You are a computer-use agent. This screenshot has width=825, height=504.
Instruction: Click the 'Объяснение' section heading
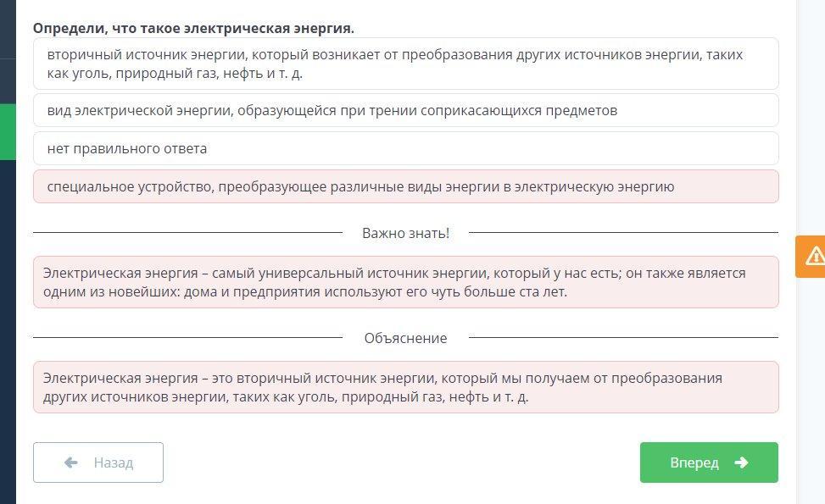[405, 338]
